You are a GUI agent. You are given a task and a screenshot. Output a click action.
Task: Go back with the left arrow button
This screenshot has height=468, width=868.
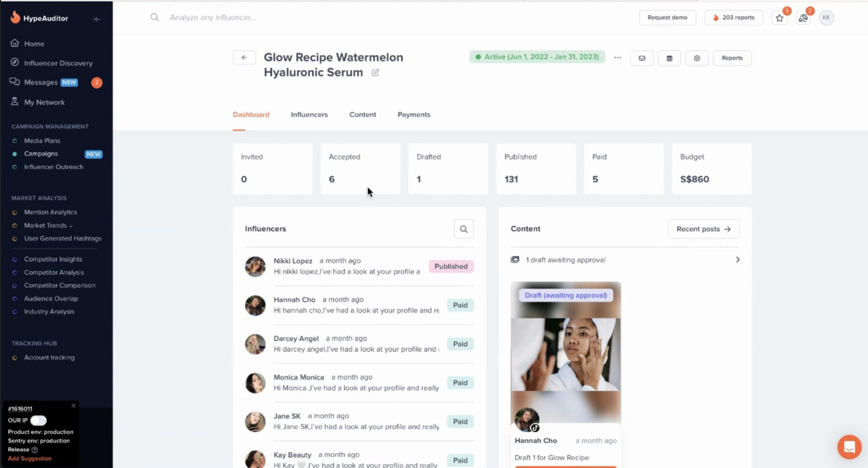pos(244,58)
